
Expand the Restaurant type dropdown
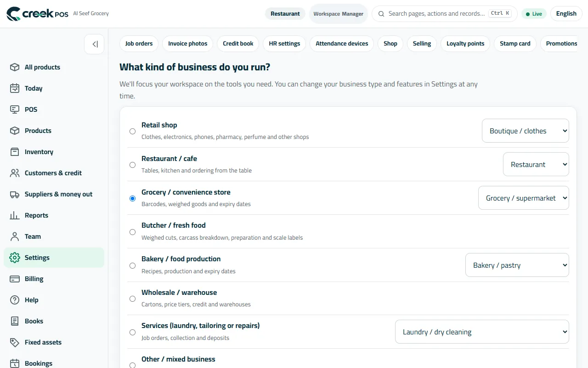pos(536,165)
